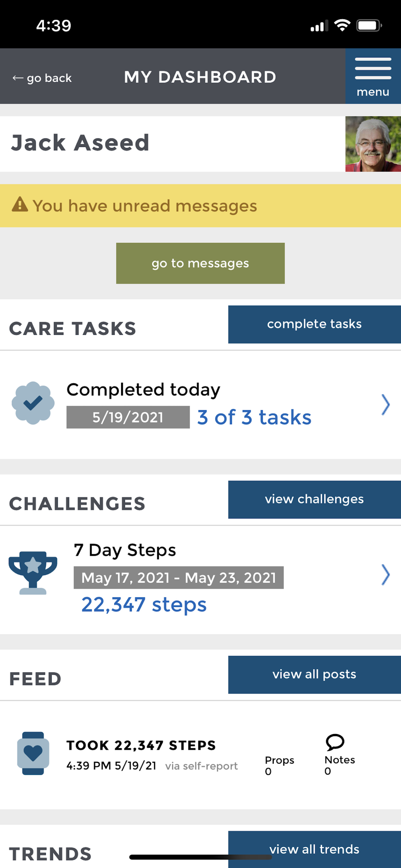Image resolution: width=401 pixels, height=868 pixels.
Task: Open view all trends
Action: pyautogui.click(x=315, y=849)
